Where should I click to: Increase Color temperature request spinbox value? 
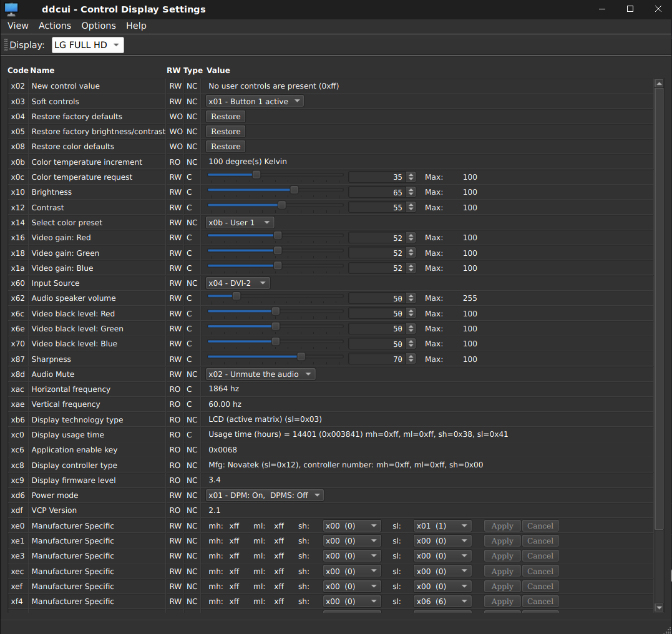[411, 175]
